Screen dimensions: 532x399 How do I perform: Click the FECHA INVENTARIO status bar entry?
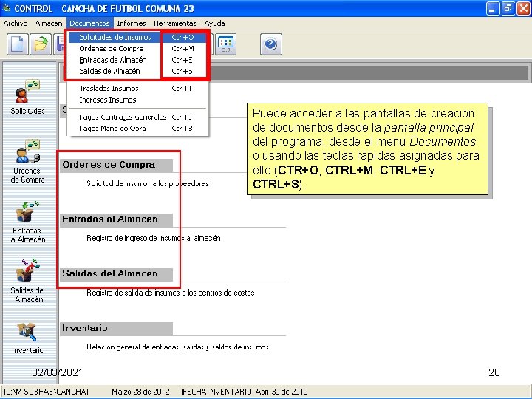245,392
